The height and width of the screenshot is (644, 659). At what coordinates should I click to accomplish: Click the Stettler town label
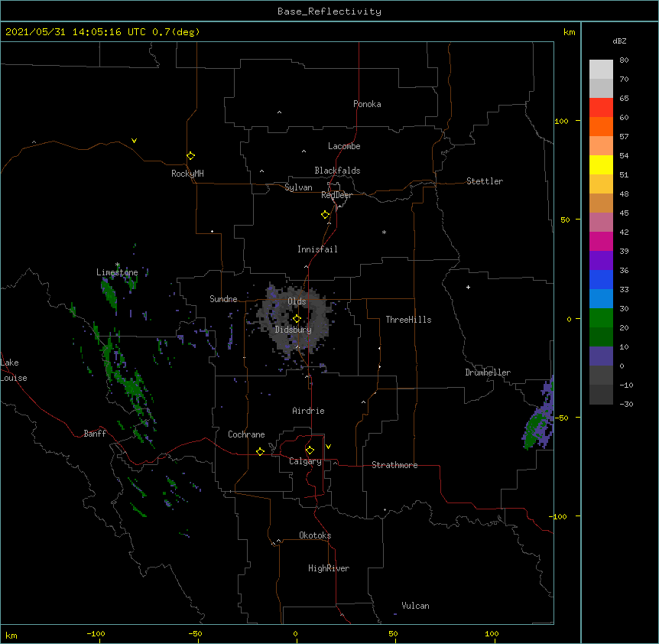coord(484,181)
